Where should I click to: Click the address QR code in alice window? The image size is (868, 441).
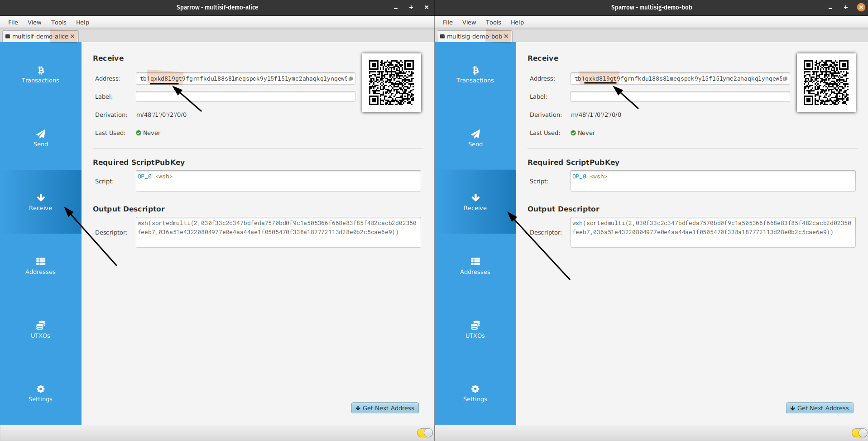click(392, 82)
